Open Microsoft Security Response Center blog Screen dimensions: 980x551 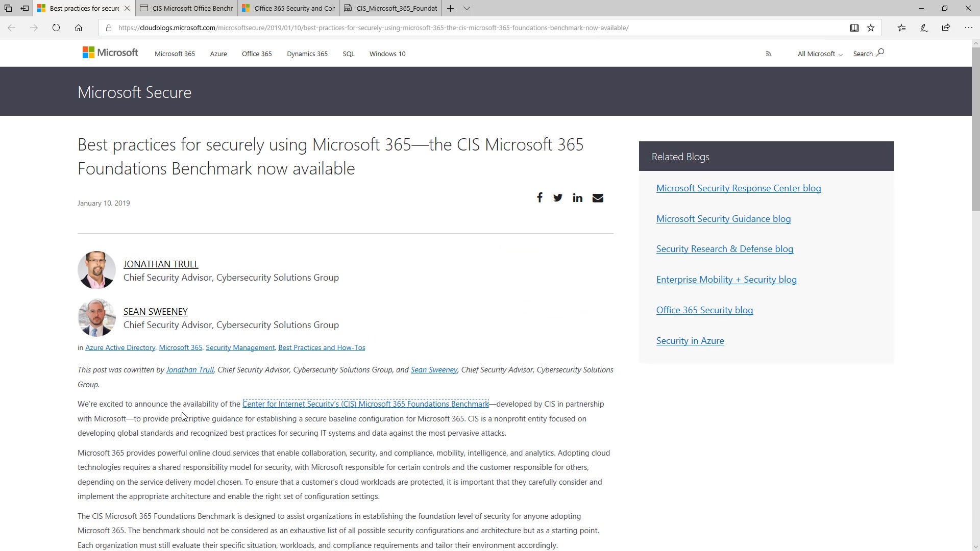(739, 188)
